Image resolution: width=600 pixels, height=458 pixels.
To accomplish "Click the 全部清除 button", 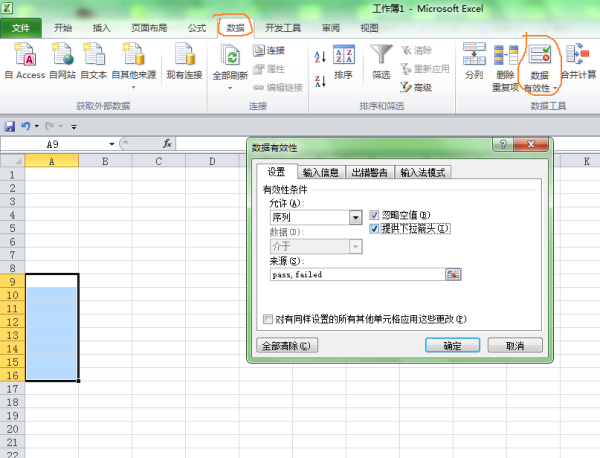I will pos(286,346).
